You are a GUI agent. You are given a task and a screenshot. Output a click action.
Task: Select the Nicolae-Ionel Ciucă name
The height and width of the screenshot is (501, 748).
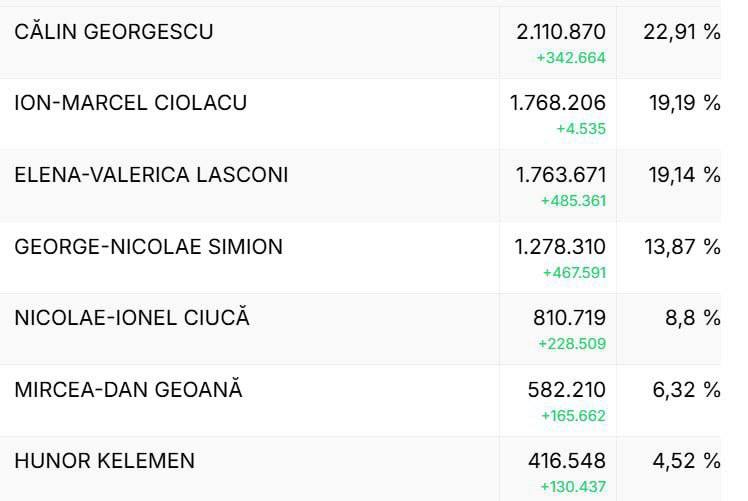tap(132, 317)
